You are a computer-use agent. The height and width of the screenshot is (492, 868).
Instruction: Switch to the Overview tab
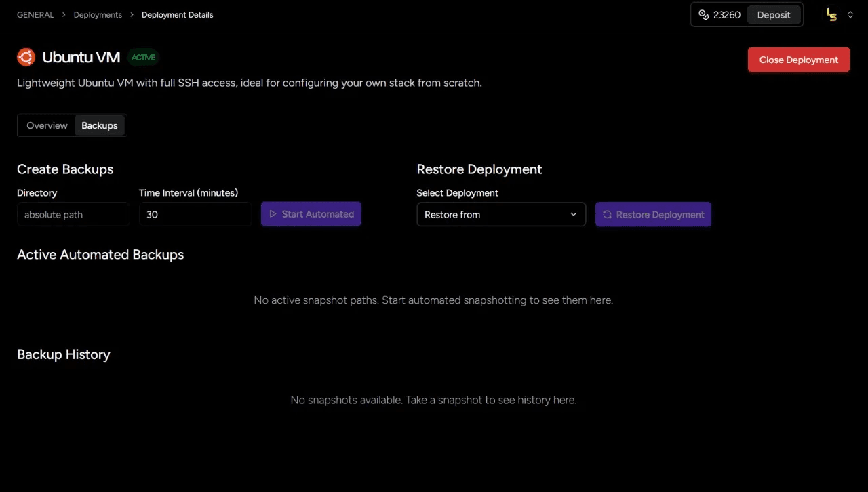(47, 125)
